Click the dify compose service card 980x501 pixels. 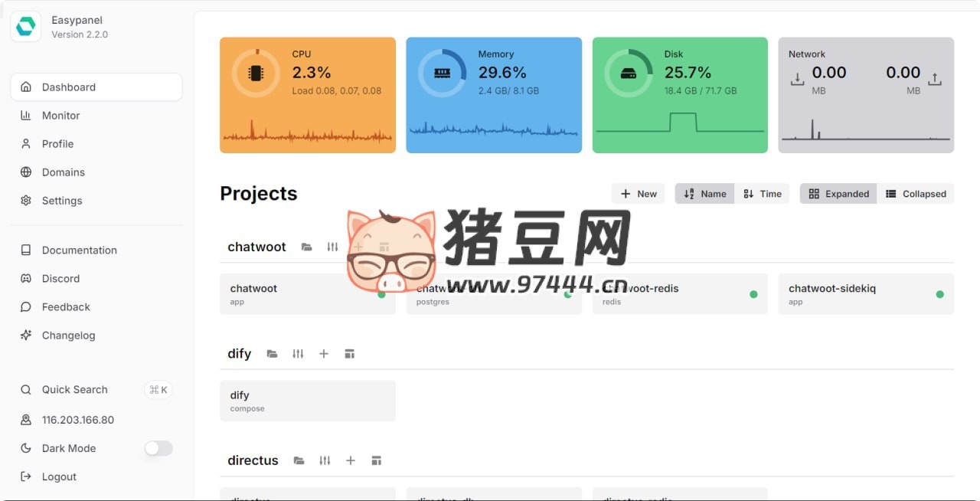pyautogui.click(x=307, y=400)
